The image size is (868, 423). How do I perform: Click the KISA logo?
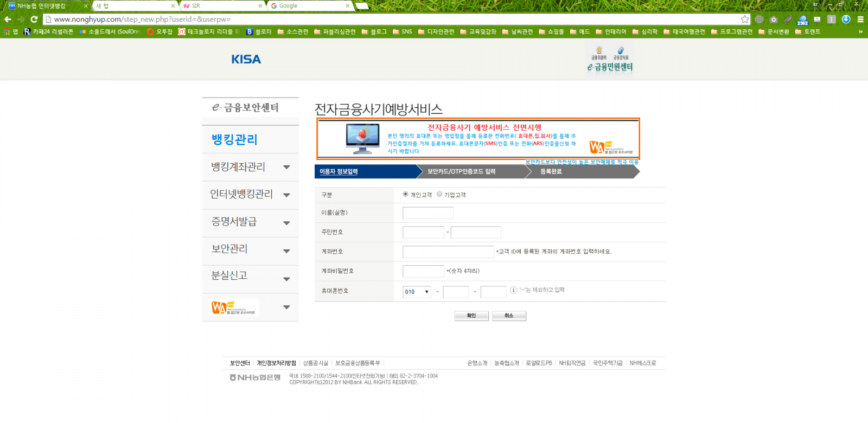[246, 59]
